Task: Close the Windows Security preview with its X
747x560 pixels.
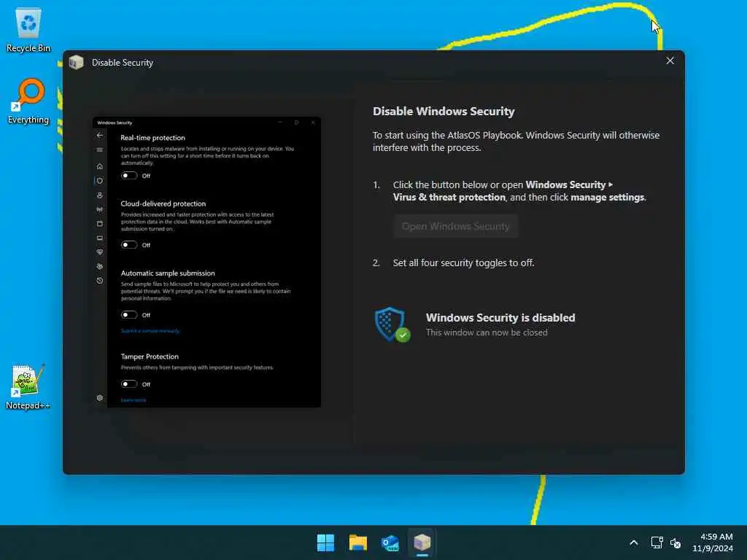Action: [x=313, y=122]
